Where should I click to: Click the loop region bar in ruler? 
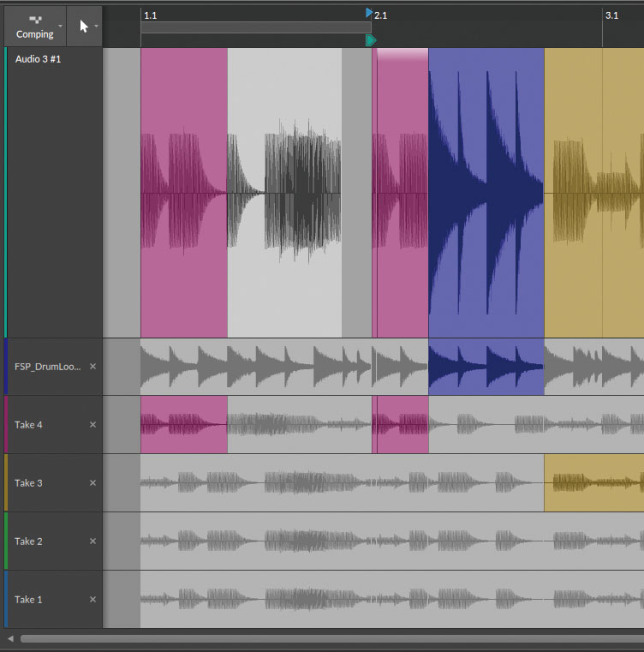(256, 27)
